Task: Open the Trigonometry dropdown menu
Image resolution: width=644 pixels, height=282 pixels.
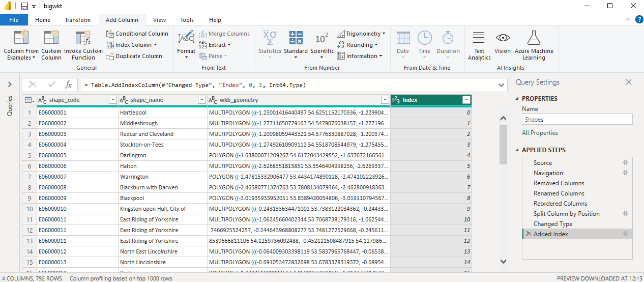Action: [x=384, y=34]
